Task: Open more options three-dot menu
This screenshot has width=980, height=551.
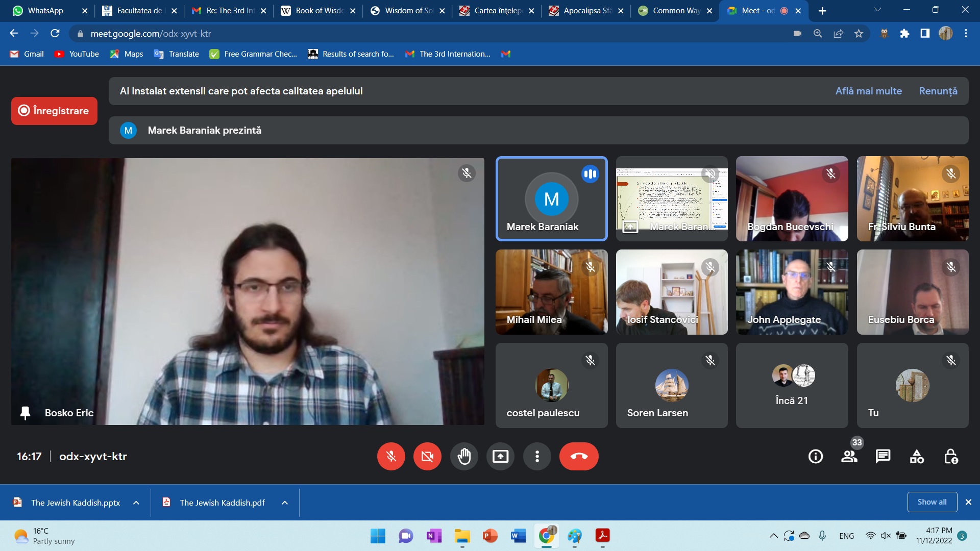Action: pyautogui.click(x=537, y=456)
